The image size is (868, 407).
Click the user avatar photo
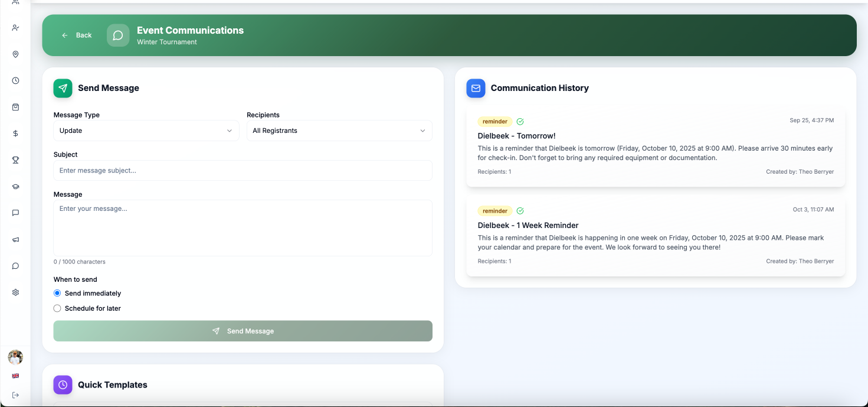pyautogui.click(x=15, y=357)
